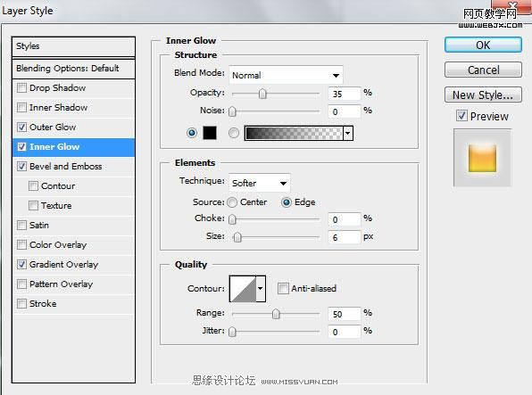Click the Size slider handle
Viewport: 532px width, 395px height.
click(237, 237)
